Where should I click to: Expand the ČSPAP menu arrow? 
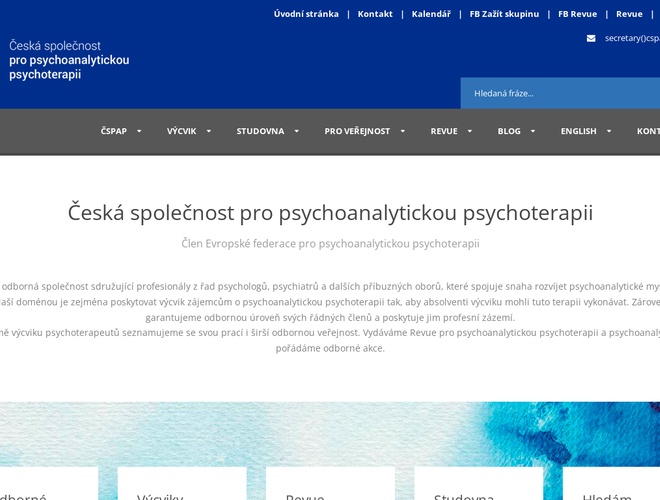pyautogui.click(x=139, y=131)
